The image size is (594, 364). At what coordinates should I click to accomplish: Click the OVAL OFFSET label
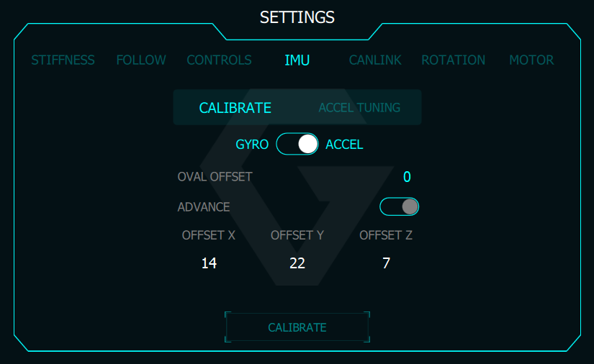click(x=215, y=177)
